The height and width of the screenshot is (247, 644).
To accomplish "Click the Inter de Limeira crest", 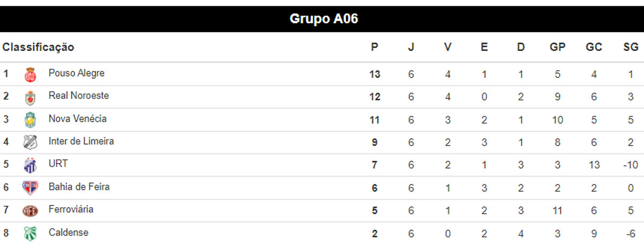I will tap(31, 142).
